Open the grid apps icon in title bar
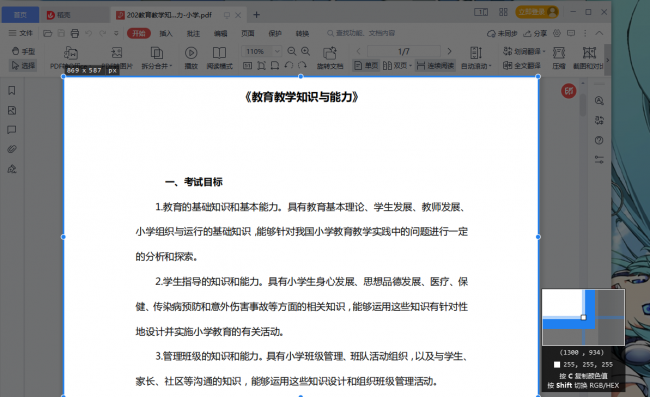Viewport: 650px width, 397px height. coord(503,12)
